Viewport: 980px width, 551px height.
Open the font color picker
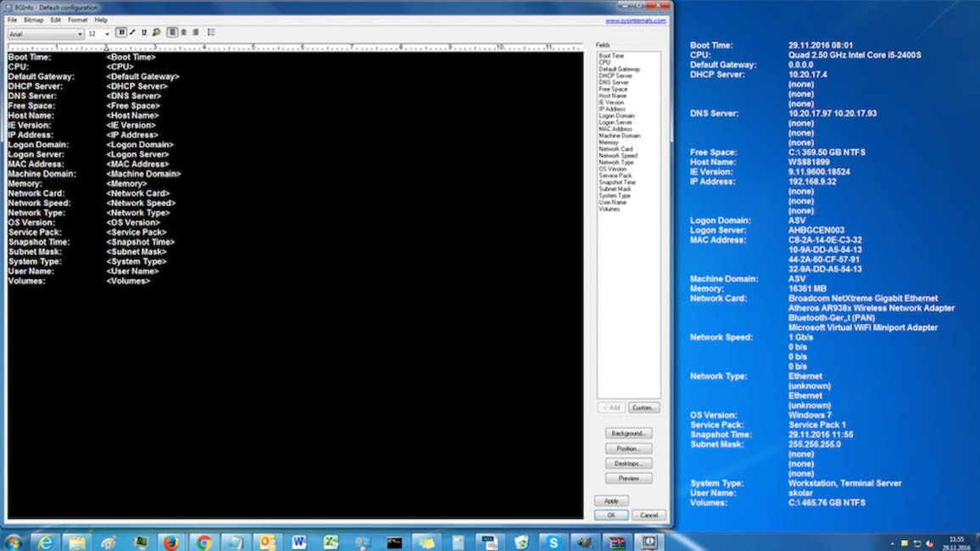[x=156, y=32]
